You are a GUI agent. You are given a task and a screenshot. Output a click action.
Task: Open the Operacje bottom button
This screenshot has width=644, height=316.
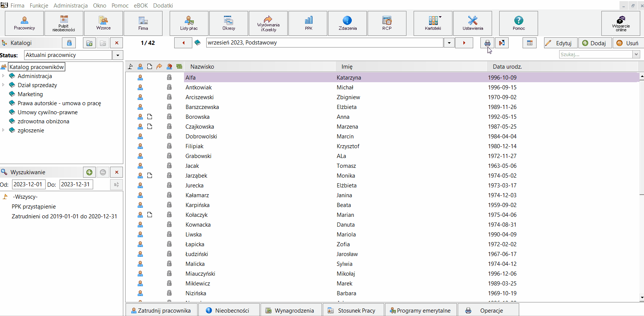click(488, 310)
